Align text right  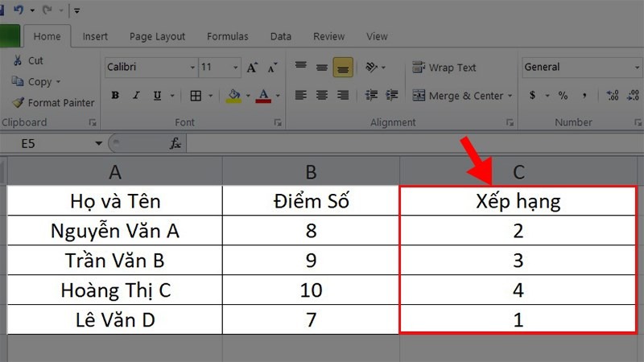[343, 96]
